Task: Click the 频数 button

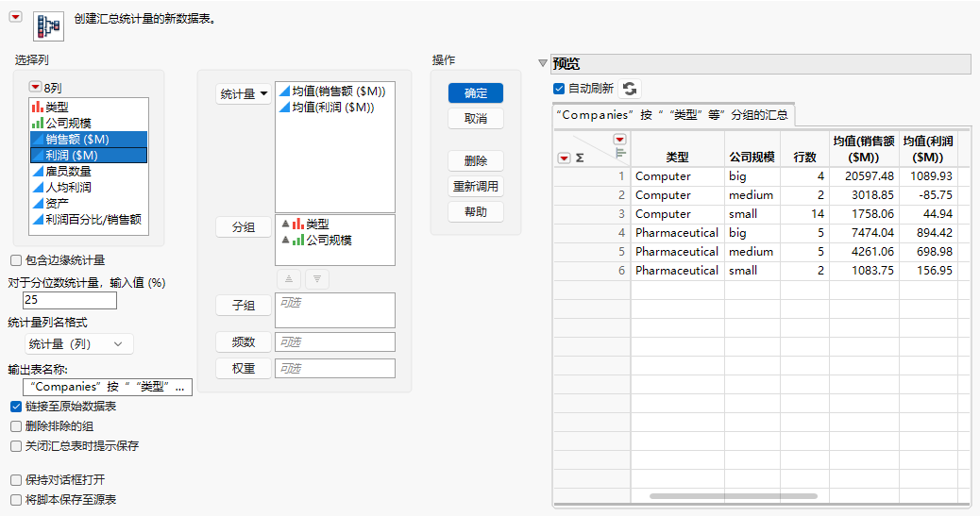Action: (244, 342)
